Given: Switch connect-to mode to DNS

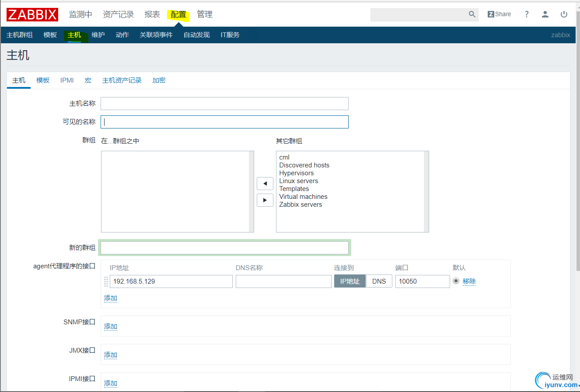Looking at the screenshot, I should (x=379, y=281).
